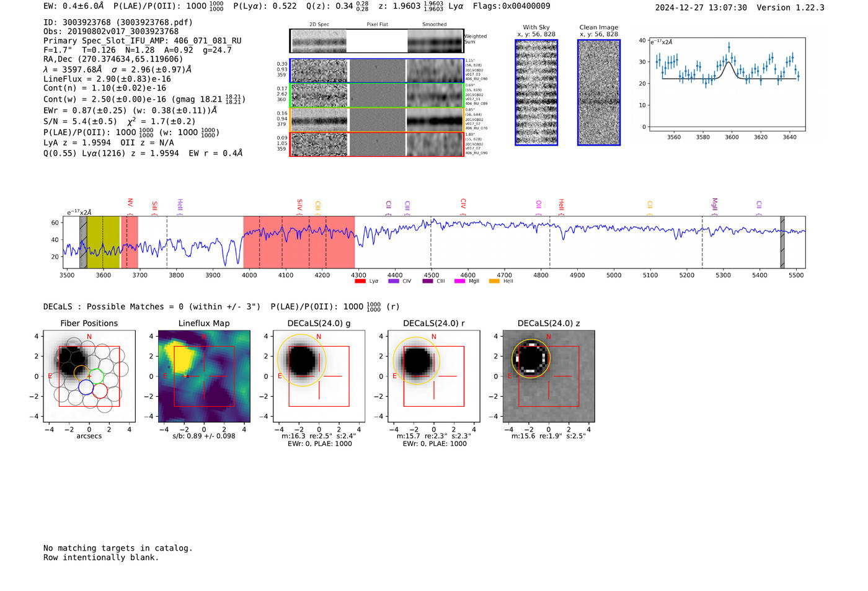Click the RA,Dec coordinates text
The width and height of the screenshot is (868, 591).
click(113, 60)
